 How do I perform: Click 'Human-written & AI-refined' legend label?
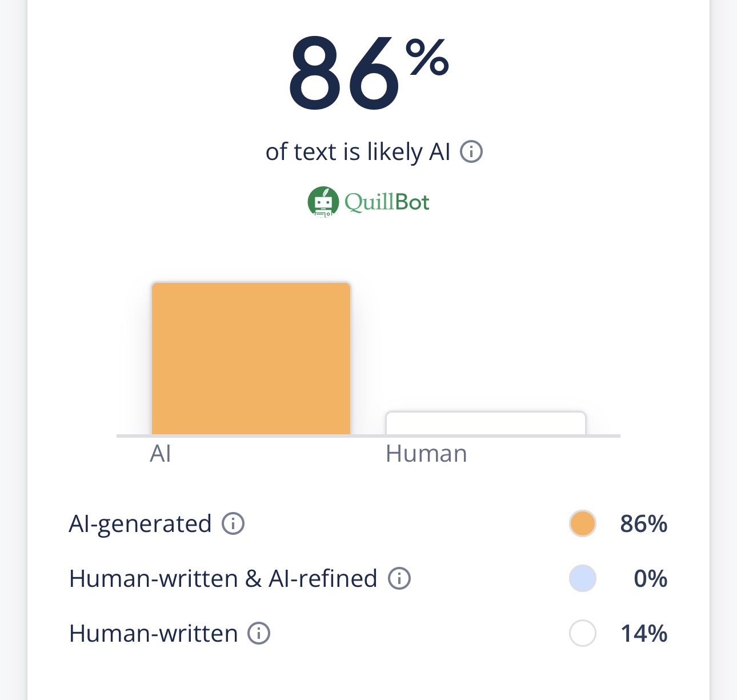pyautogui.click(x=223, y=578)
